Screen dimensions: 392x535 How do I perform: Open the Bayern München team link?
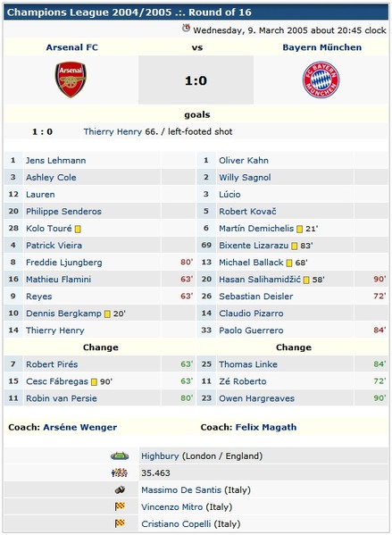coord(322,47)
